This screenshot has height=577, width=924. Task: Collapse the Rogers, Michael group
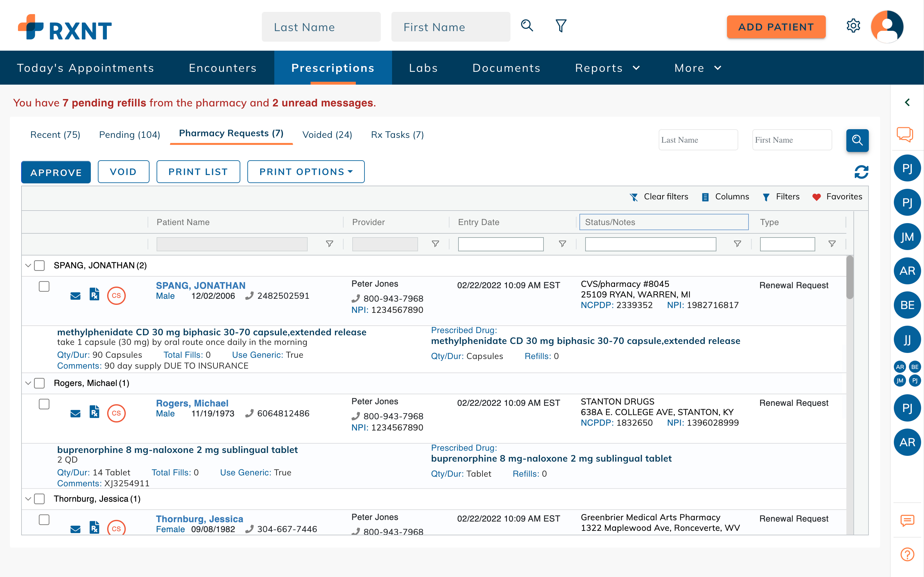(x=28, y=383)
